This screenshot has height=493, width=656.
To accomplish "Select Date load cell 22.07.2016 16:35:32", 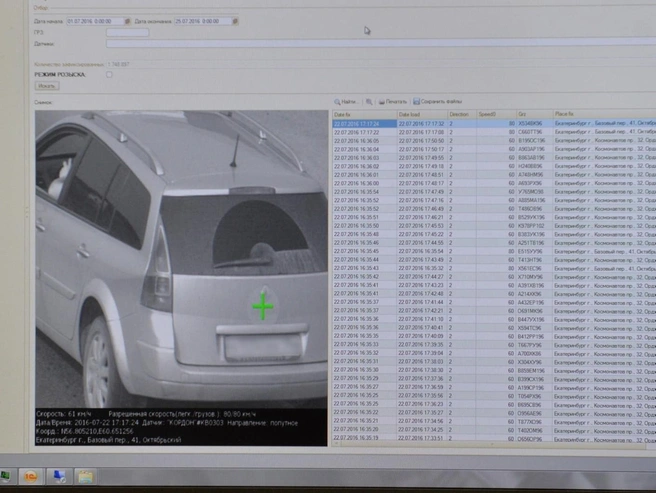I will (422, 268).
